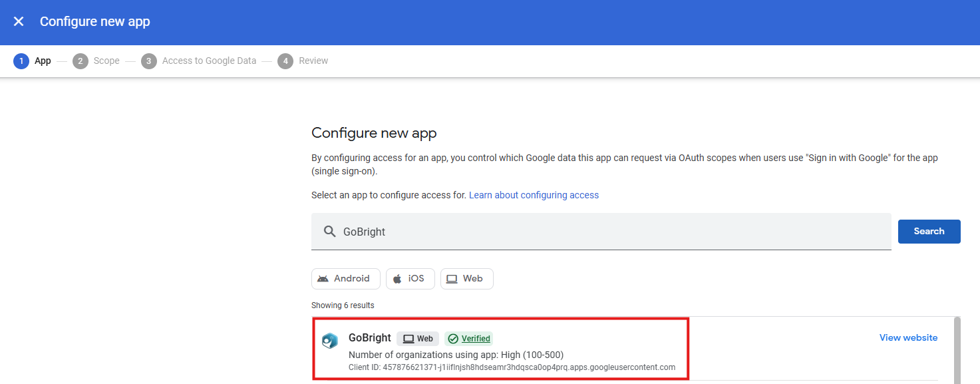Close the Configure new app dialog
This screenshot has width=980, height=384.
(19, 21)
